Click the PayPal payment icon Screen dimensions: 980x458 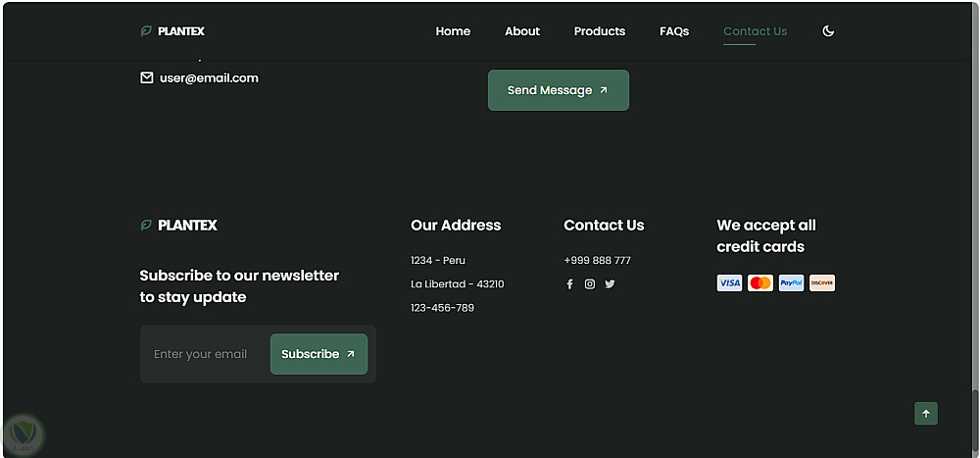tap(791, 283)
